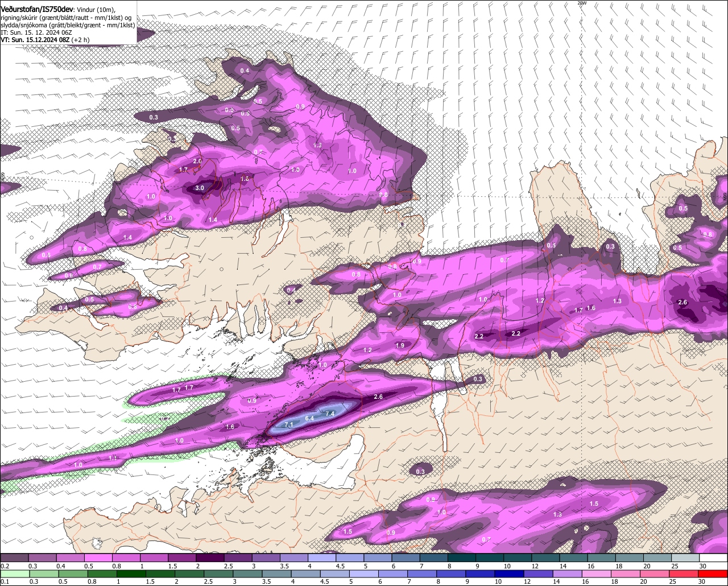Click the light grey upper swatch between 25 and 30
The image size is (728, 586).
click(x=685, y=558)
